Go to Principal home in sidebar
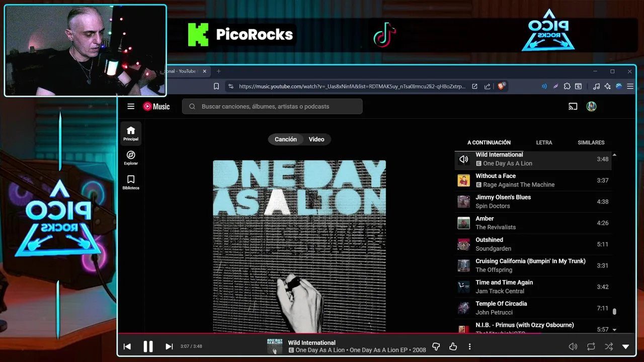Screen dimensions: 644x362 coord(131,133)
